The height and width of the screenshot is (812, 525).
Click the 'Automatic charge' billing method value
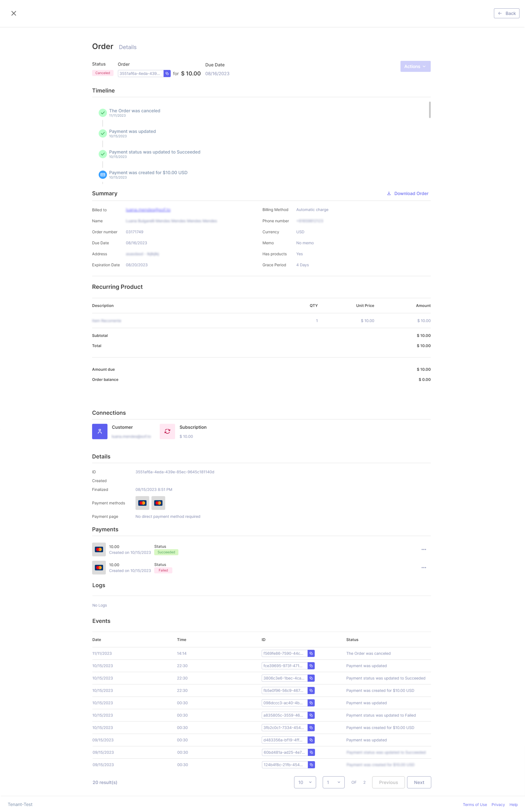312,210
